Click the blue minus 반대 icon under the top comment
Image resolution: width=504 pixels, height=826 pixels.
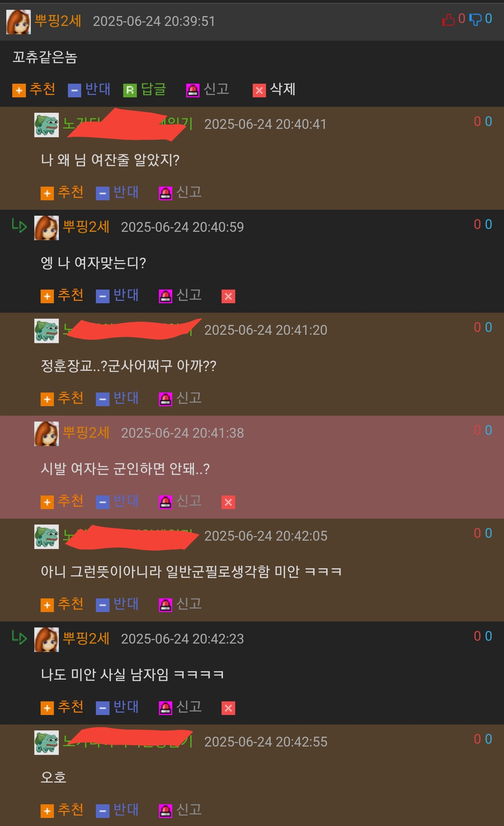click(x=75, y=90)
